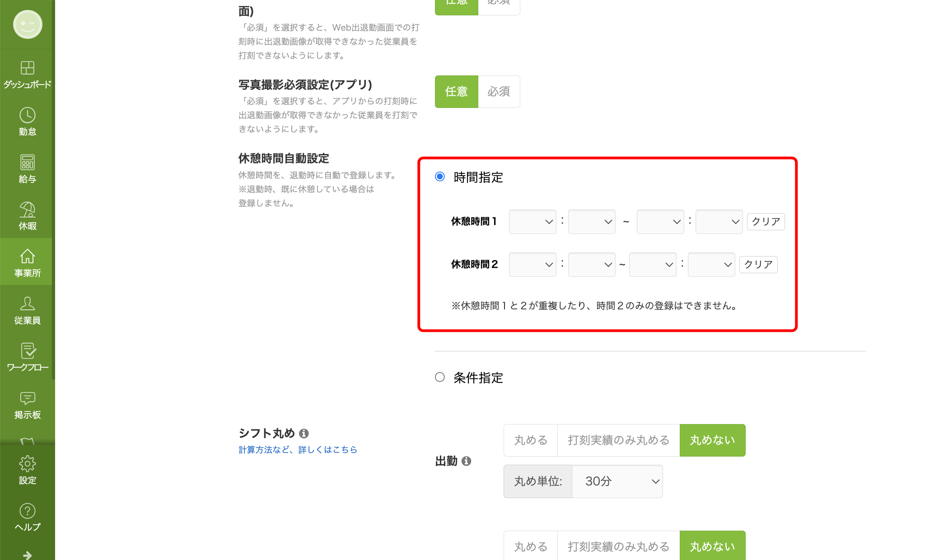Screen dimensions: 925x560
Task: Click the ワークフロー checklist icon
Action: click(x=27, y=351)
